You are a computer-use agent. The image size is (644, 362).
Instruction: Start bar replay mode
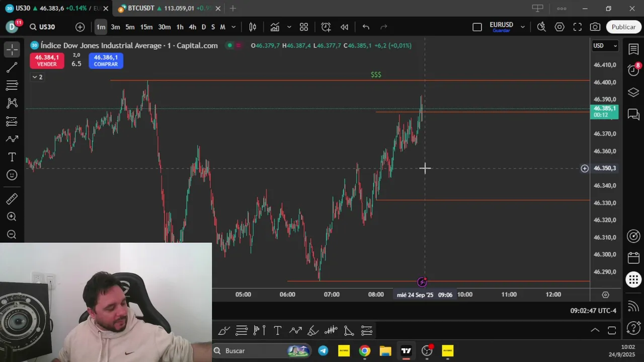coord(345,27)
